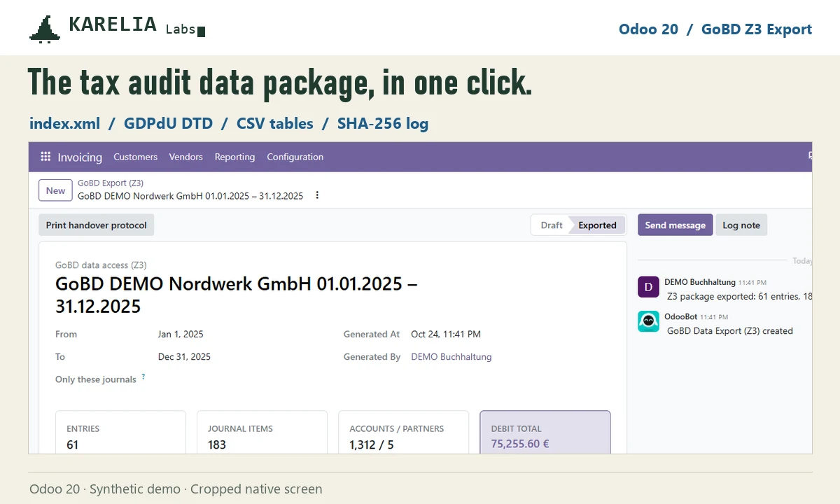Click the Only these journals field
This screenshot has width=840, height=504.
96,379
